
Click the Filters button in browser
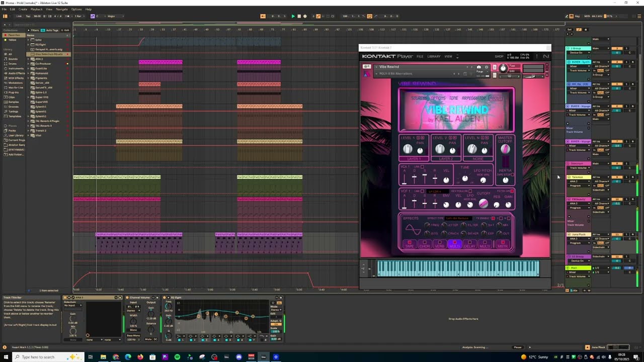pos(34,30)
